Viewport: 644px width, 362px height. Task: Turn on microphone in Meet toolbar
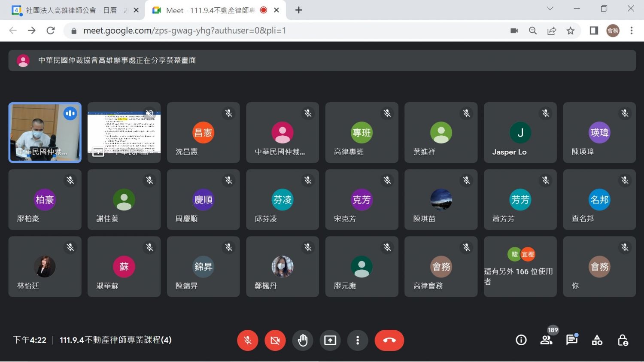[248, 341]
